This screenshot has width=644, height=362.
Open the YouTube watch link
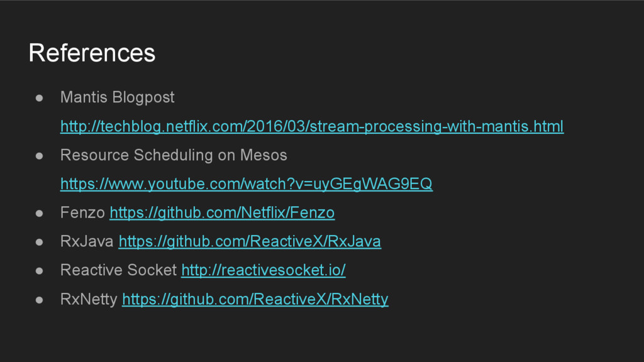pyautogui.click(x=246, y=184)
